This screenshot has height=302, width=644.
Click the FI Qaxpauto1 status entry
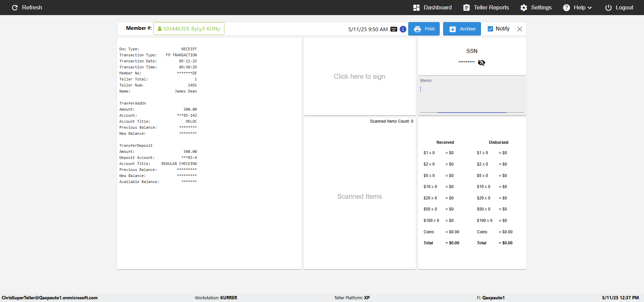tap(491, 298)
